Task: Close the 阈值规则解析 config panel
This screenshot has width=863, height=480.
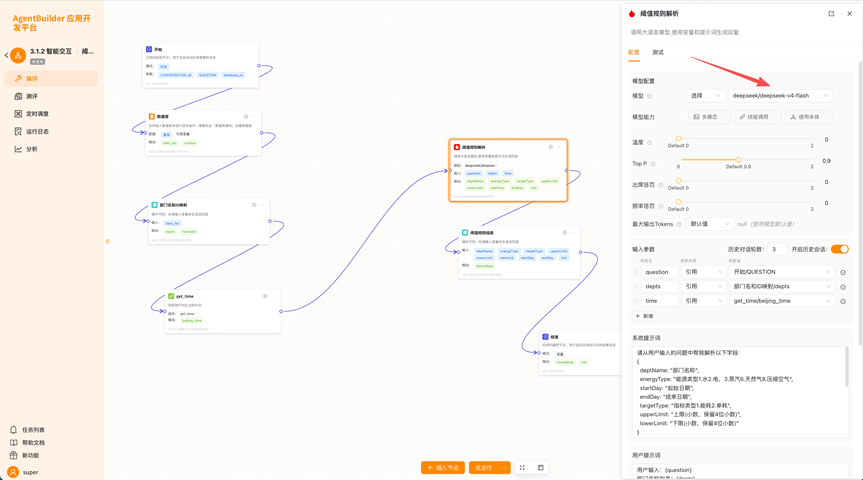Action: (x=850, y=14)
